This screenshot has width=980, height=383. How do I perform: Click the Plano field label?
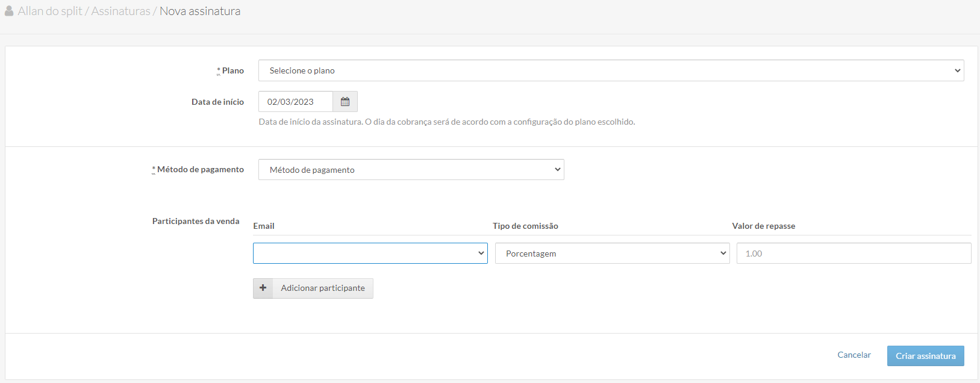point(233,70)
